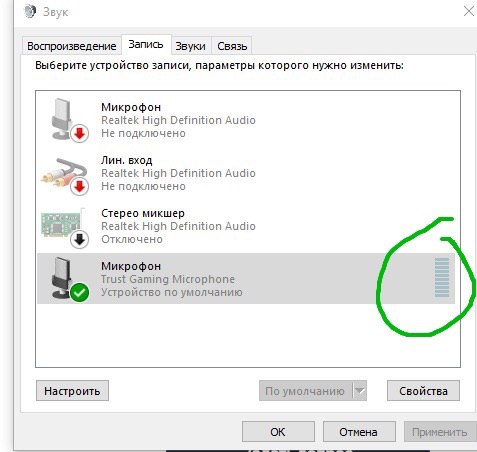Viewport: 477px width, 452px height.
Task: Click the Trust Gaming Microphone label
Action: coord(168,279)
